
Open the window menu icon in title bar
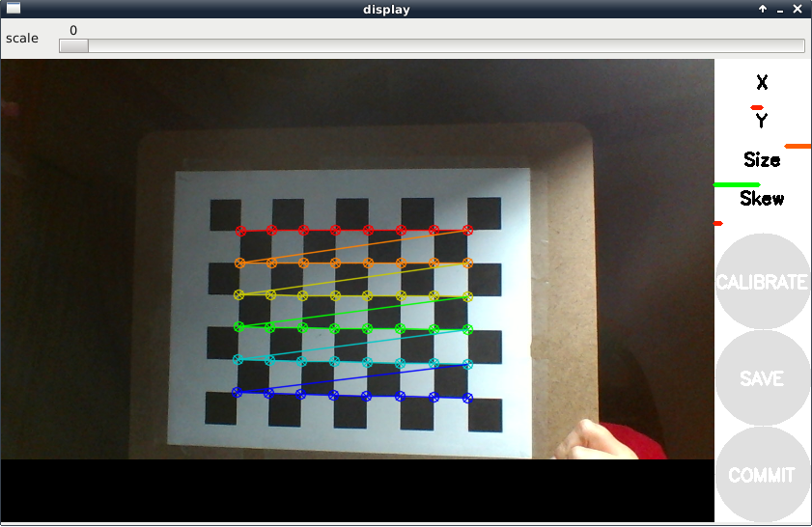[x=14, y=9]
